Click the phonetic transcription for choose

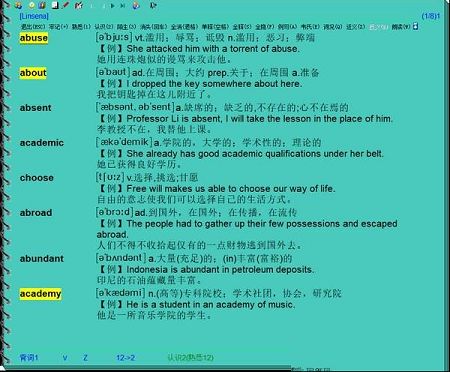(110, 177)
